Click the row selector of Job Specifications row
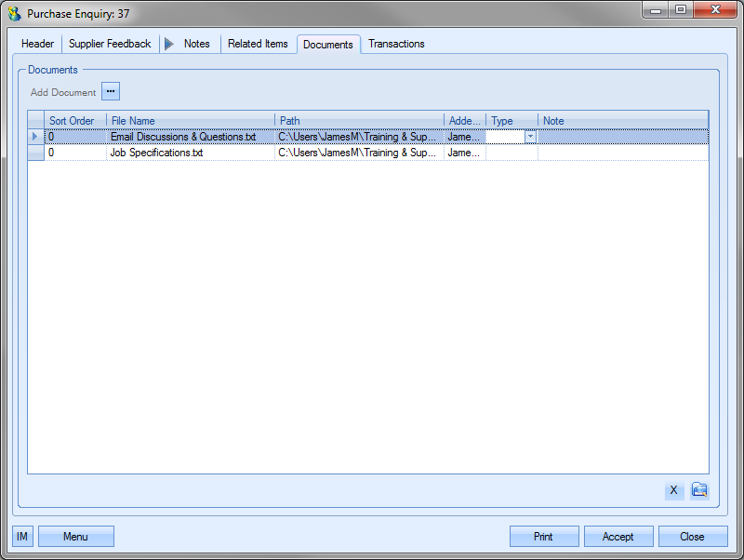744x560 pixels. 35,153
